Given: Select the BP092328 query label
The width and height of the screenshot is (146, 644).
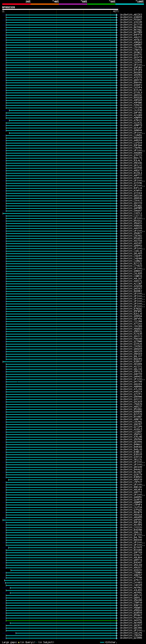Looking at the screenshot, I should pos(8,7).
